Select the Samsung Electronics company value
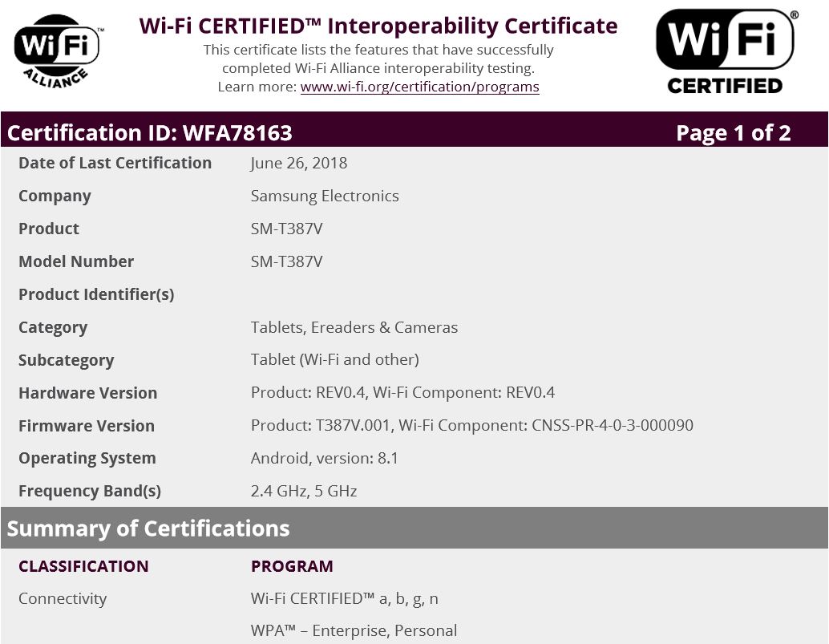This screenshot has width=829, height=644. (x=325, y=196)
